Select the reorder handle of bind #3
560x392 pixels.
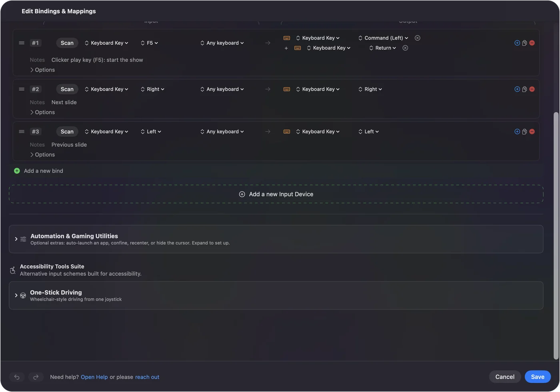pyautogui.click(x=22, y=131)
